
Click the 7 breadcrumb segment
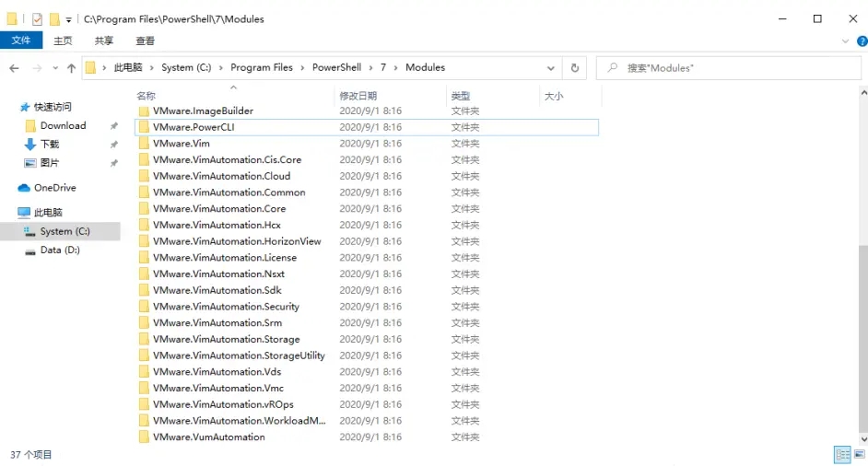click(383, 67)
